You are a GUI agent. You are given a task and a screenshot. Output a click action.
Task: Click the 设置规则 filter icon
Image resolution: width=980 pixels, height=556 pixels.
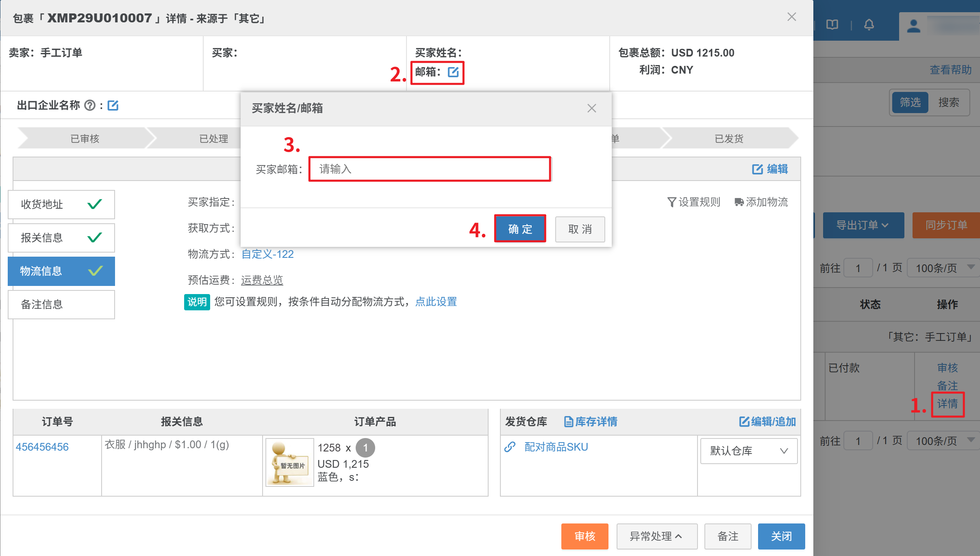(671, 202)
